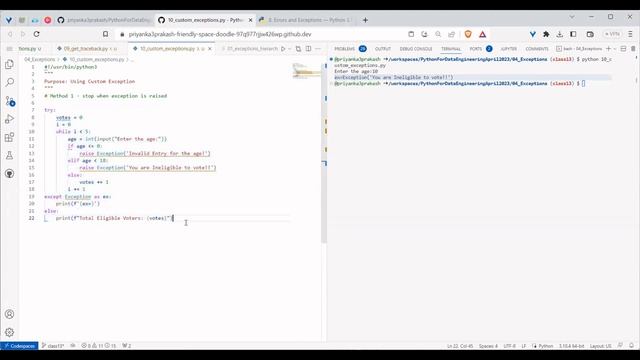640x360 pixels.
Task: Kill the terminal with the trash icon
Action: click(x=633, y=49)
